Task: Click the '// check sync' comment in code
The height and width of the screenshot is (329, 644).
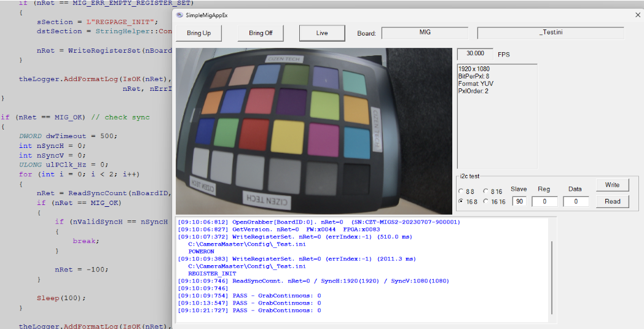Action: (x=120, y=117)
